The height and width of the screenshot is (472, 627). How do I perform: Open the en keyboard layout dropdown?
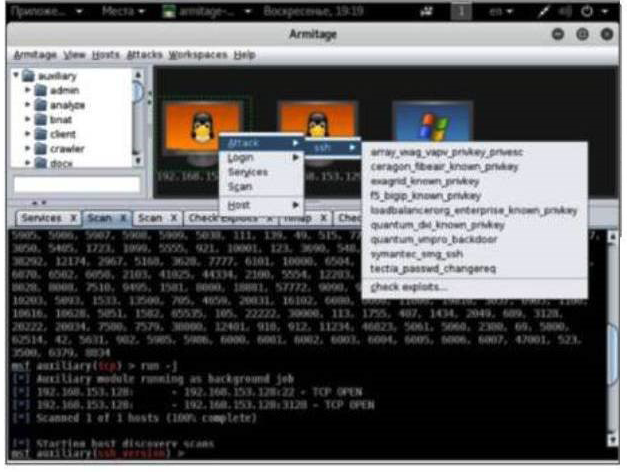point(501,12)
